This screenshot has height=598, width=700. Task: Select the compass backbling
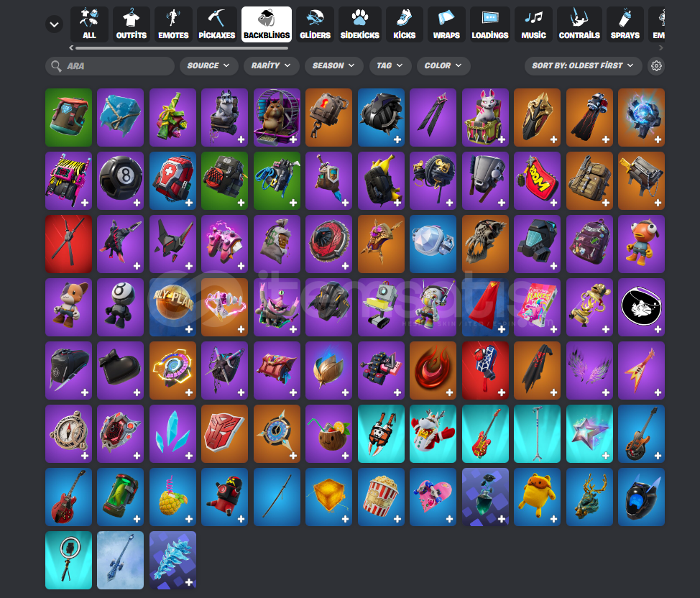(x=69, y=434)
